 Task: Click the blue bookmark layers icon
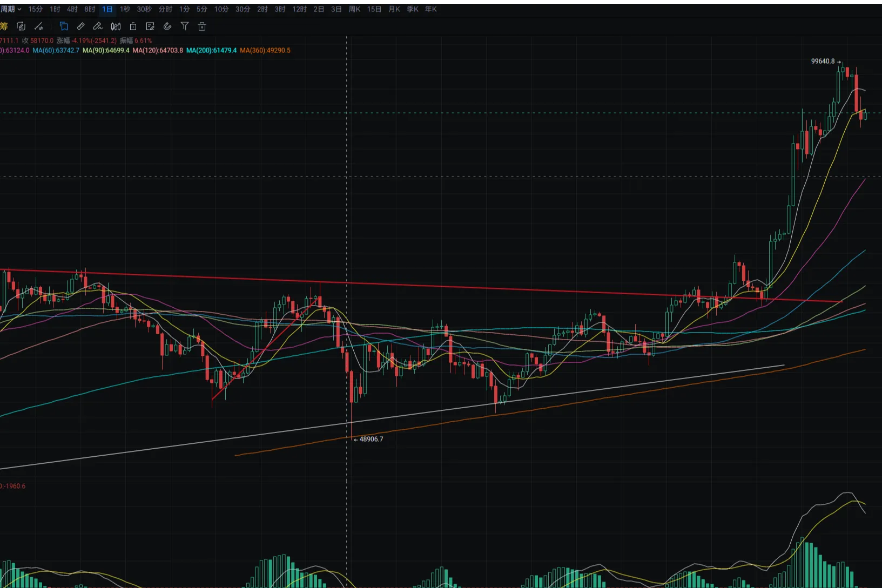tap(64, 26)
